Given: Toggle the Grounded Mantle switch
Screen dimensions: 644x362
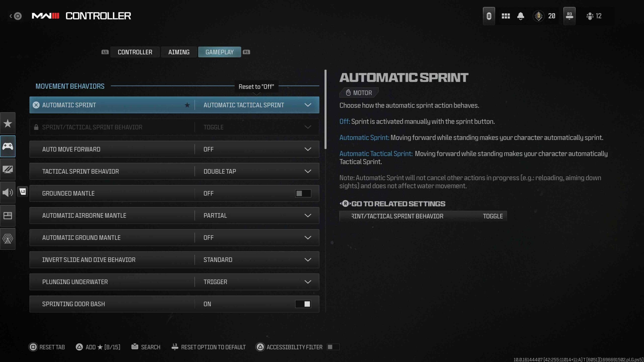Looking at the screenshot, I should (x=303, y=193).
